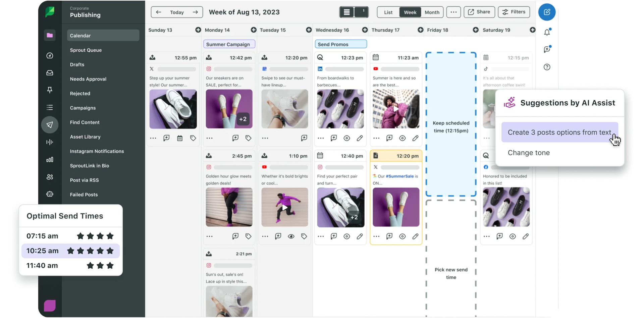Click the Share button
This screenshot has width=644, height=318.
(x=479, y=12)
